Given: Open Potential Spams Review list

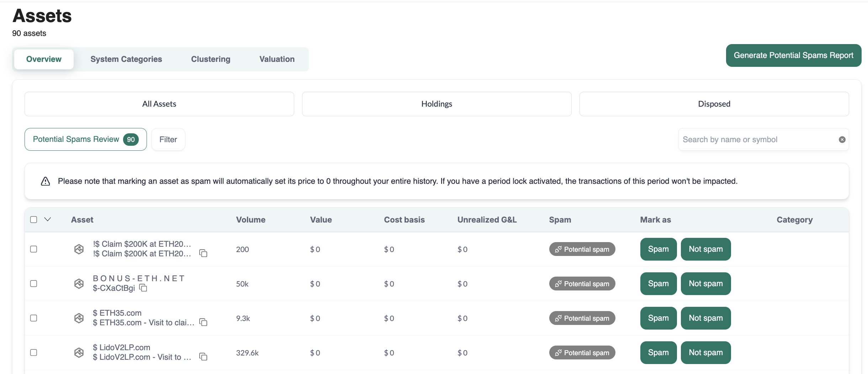Looking at the screenshot, I should (x=85, y=140).
